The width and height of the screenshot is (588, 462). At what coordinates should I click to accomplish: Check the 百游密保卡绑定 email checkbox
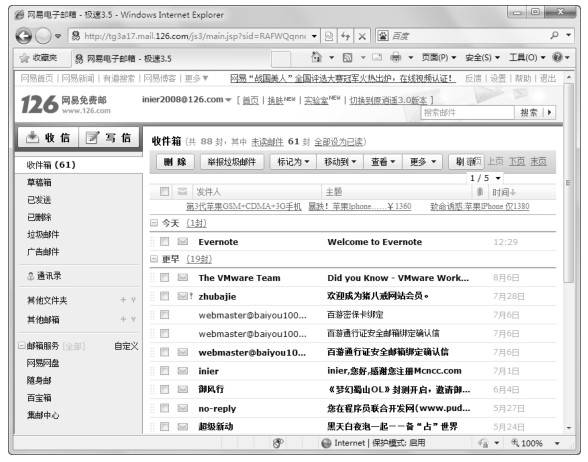coord(164,314)
